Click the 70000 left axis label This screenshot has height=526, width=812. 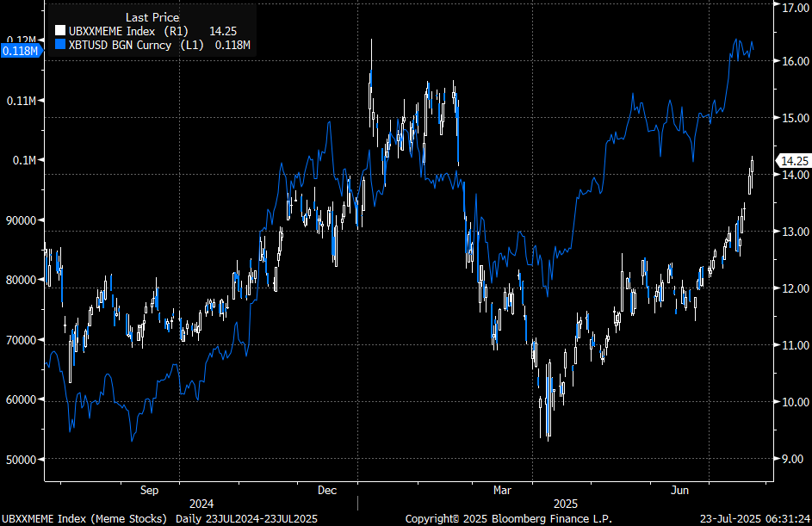[21, 340]
